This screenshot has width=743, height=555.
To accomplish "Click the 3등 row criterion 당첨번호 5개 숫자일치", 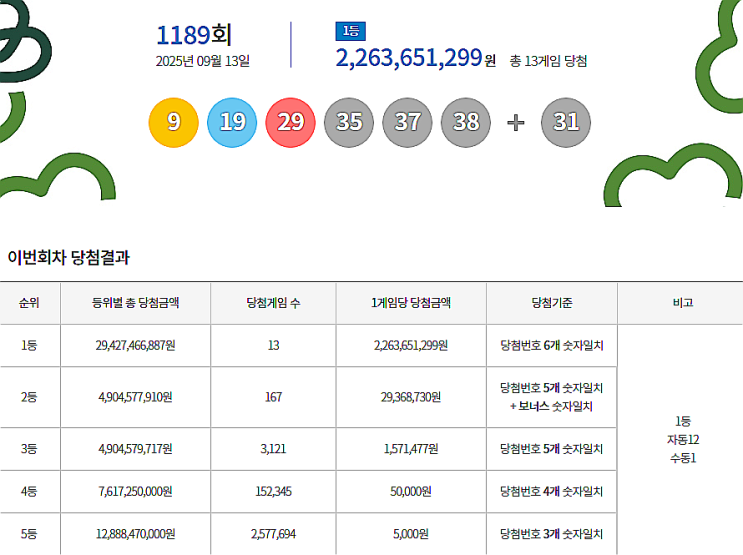I will click(552, 448).
